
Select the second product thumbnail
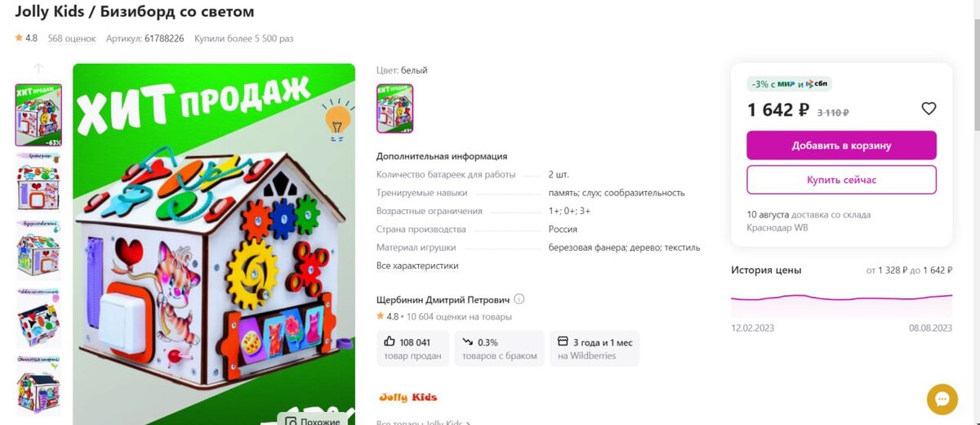tap(38, 181)
